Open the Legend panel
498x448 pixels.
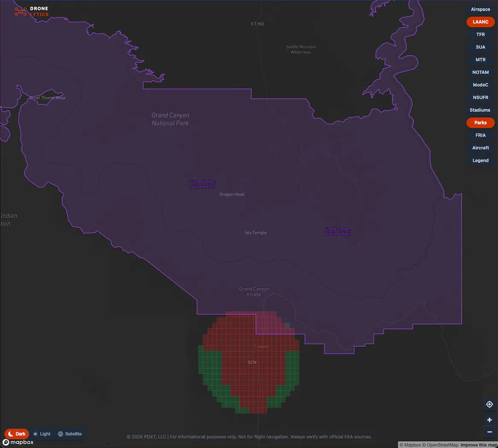480,160
